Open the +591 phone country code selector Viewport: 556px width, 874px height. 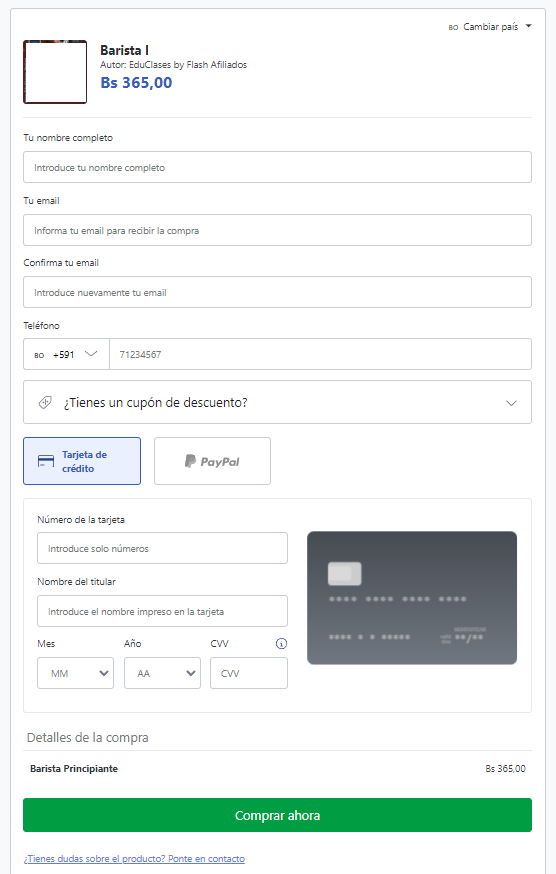click(x=66, y=354)
